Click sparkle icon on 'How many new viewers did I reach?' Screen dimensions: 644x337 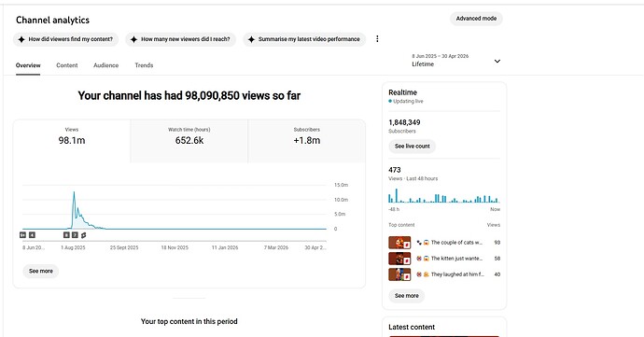pyautogui.click(x=133, y=39)
